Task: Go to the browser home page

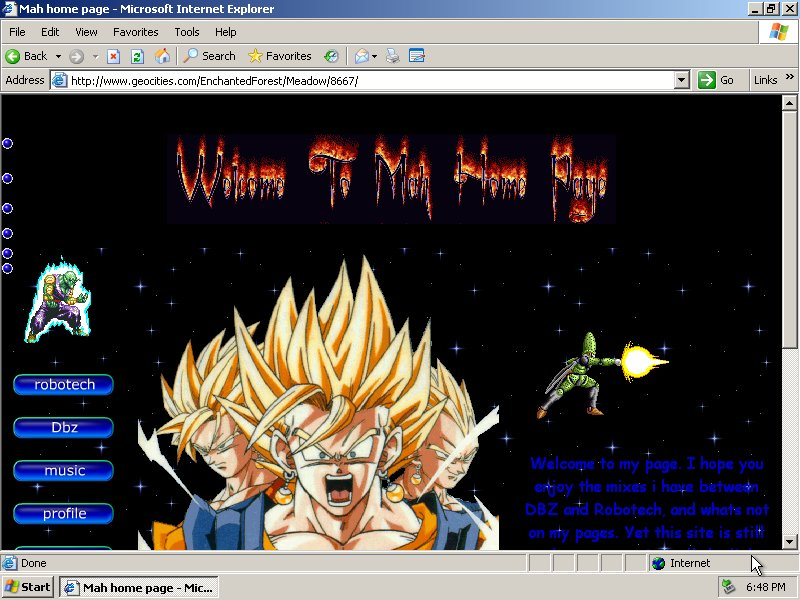Action: coord(162,56)
